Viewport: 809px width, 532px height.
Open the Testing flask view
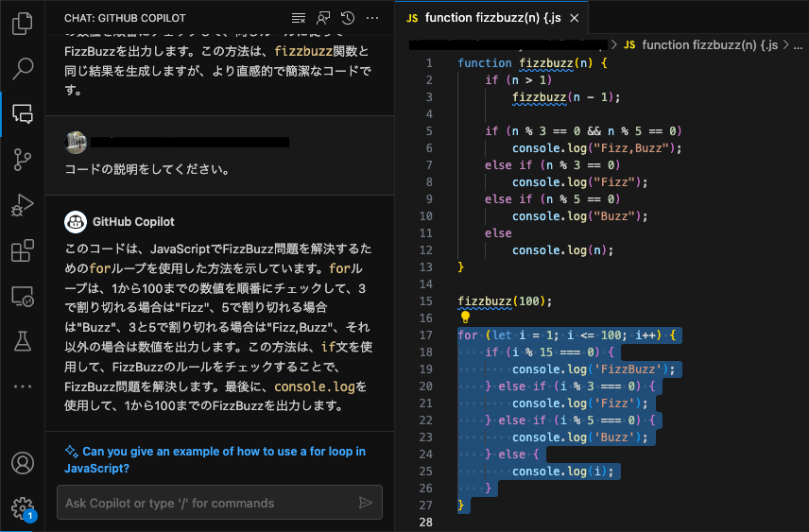[22, 341]
